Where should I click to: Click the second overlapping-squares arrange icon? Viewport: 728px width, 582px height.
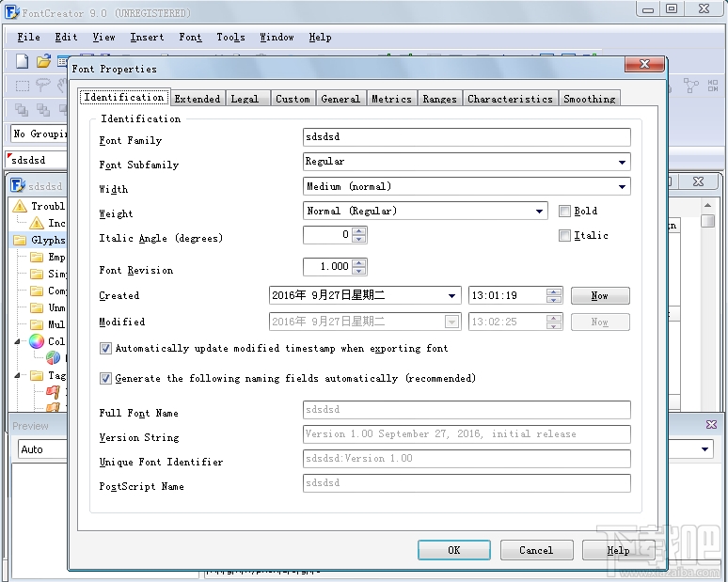tap(43, 109)
